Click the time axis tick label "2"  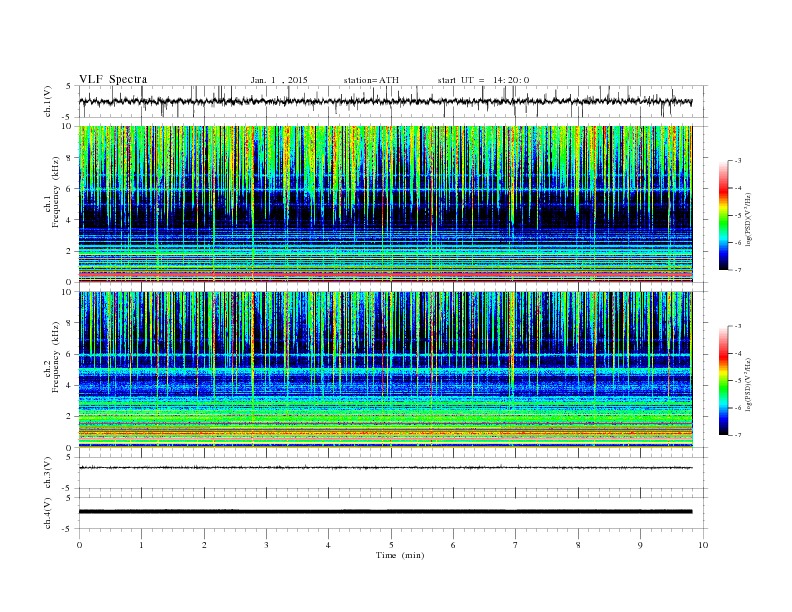coord(204,545)
